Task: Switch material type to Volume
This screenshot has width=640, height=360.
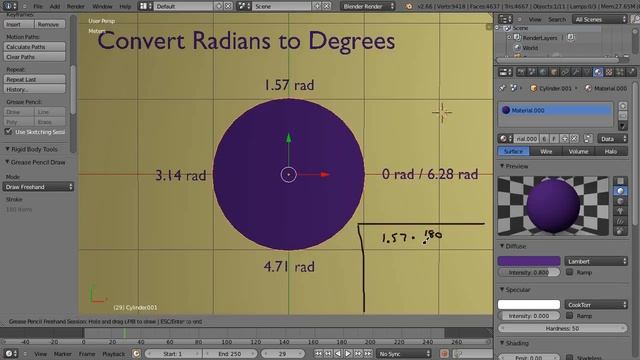Action: [x=578, y=151]
